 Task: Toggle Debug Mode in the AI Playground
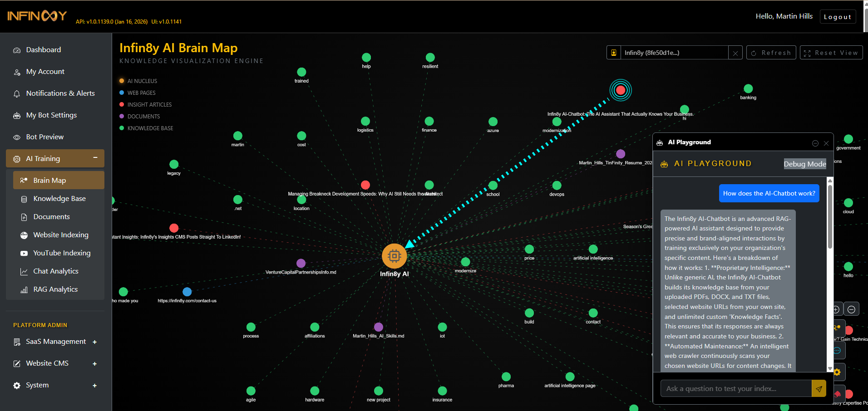tap(804, 164)
